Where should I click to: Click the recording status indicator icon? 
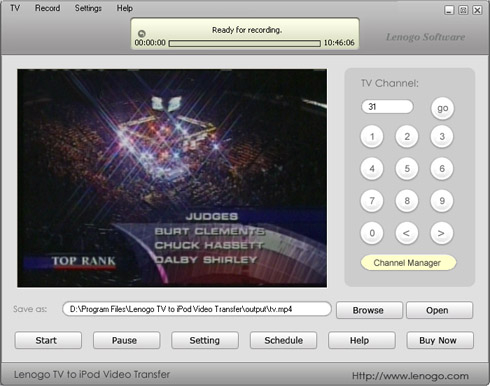pos(142,33)
